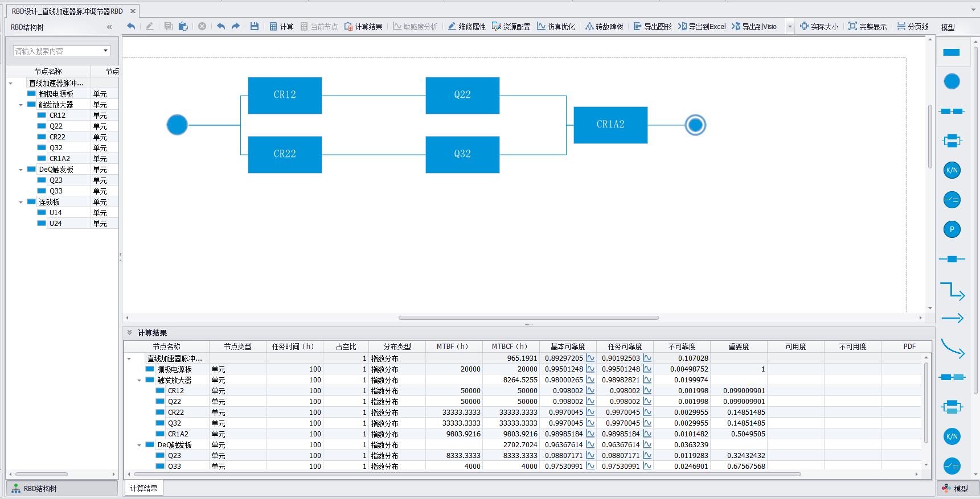Click the grey delete circle-X icon

pos(202,26)
